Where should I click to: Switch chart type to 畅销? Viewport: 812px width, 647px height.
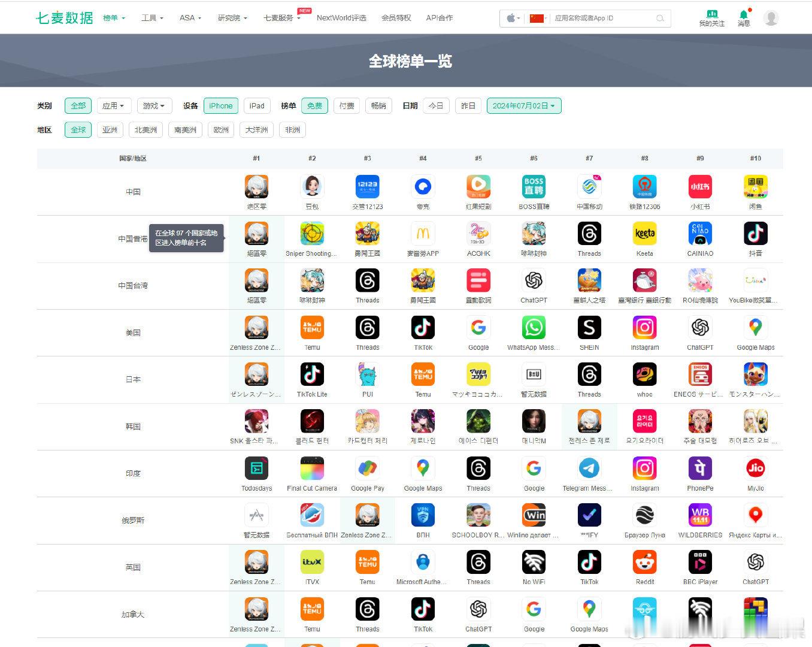pos(378,105)
